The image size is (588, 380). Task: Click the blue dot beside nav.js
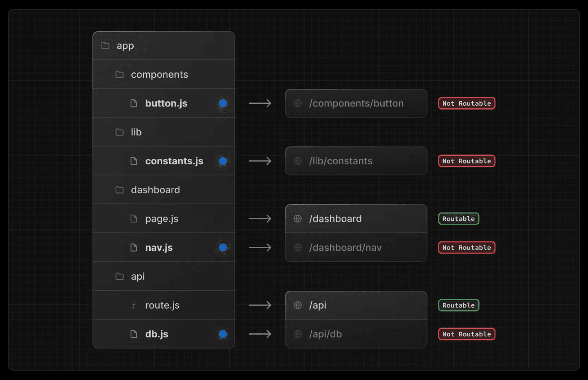click(x=223, y=248)
